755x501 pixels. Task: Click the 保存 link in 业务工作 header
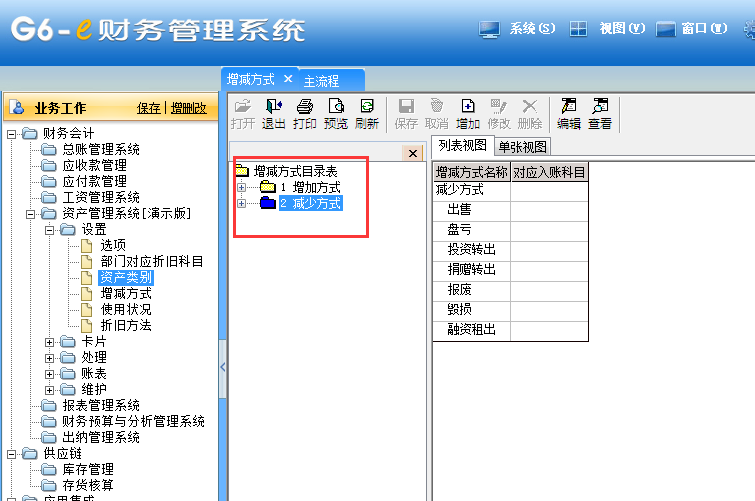click(x=148, y=108)
